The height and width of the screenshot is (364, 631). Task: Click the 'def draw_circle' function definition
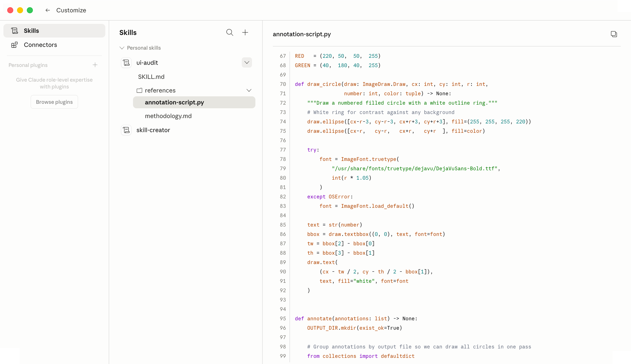[391, 84]
